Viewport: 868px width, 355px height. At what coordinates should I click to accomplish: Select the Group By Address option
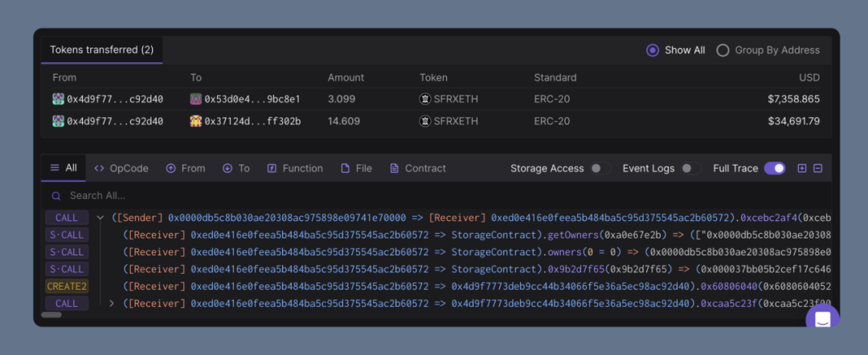tap(723, 50)
